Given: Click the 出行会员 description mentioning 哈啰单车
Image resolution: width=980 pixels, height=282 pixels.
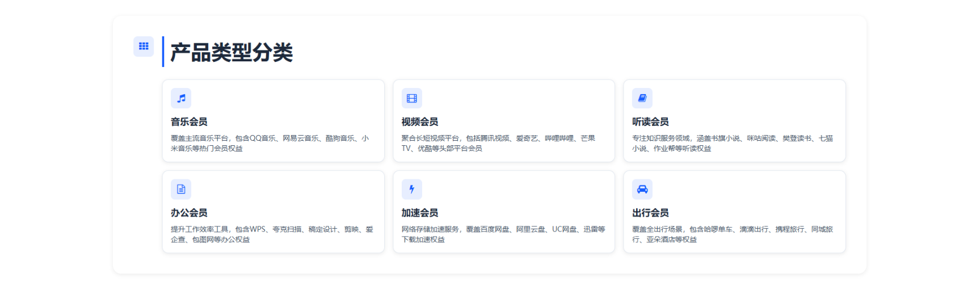Looking at the screenshot, I should 732,234.
